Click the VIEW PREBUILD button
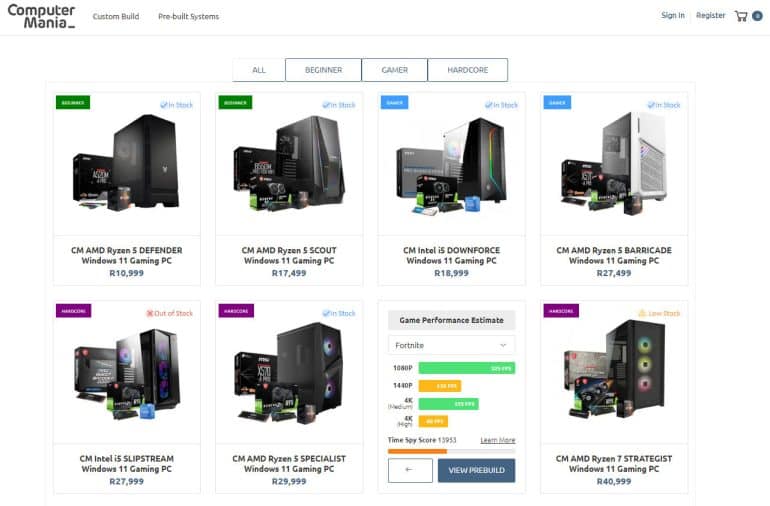Screen dimensions: 770x506 point(476,470)
